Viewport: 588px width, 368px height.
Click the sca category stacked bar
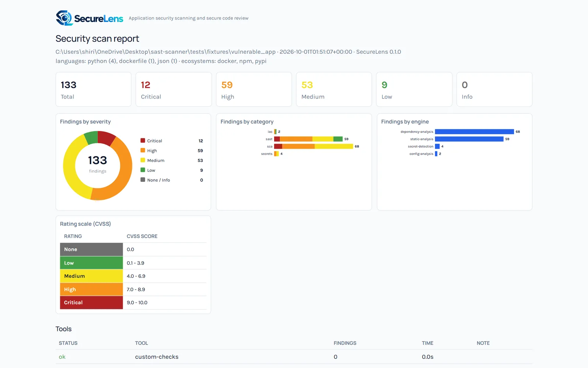313,146
